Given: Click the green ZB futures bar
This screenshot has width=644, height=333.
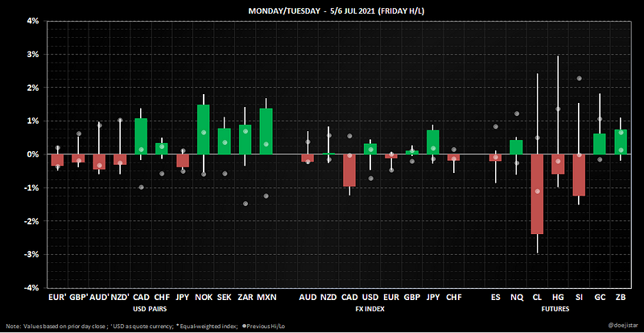Looking at the screenshot, I should pos(621,142).
